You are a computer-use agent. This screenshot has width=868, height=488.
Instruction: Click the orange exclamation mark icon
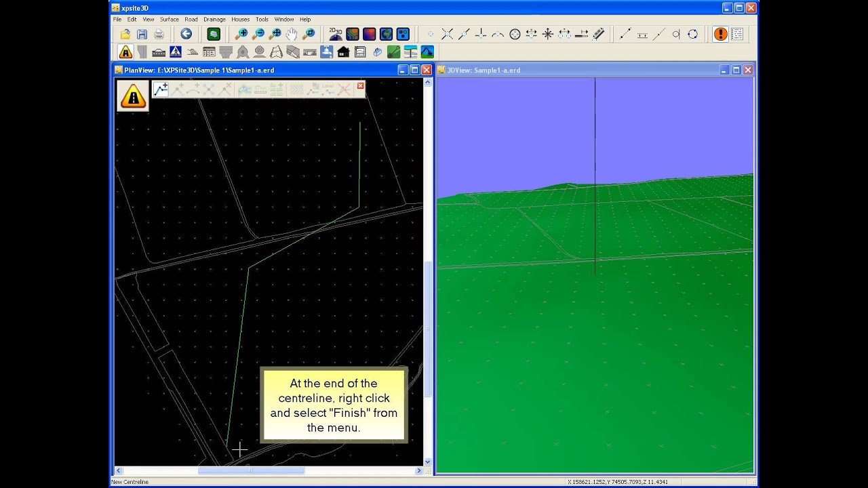click(720, 34)
